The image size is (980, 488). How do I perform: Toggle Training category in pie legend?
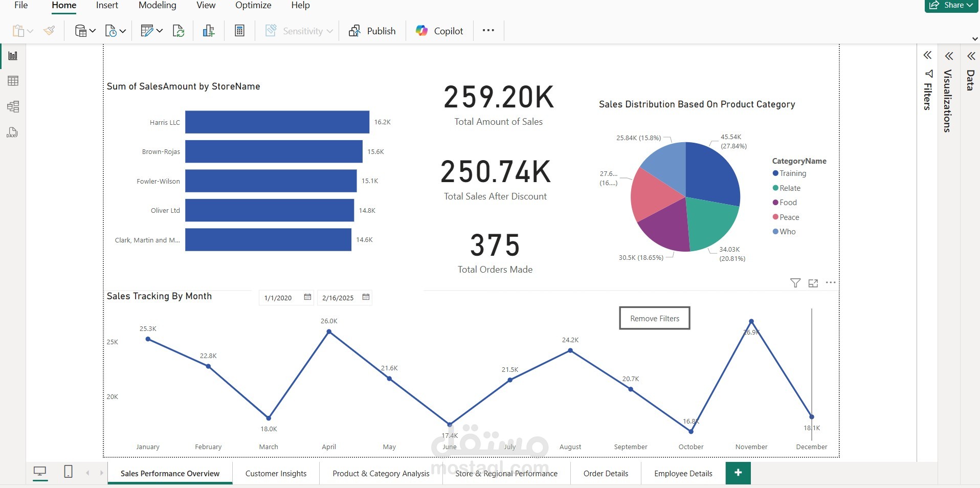pyautogui.click(x=789, y=173)
